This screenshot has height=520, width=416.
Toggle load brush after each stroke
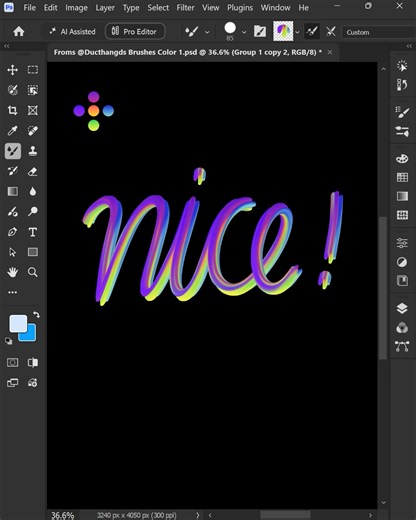coord(312,32)
